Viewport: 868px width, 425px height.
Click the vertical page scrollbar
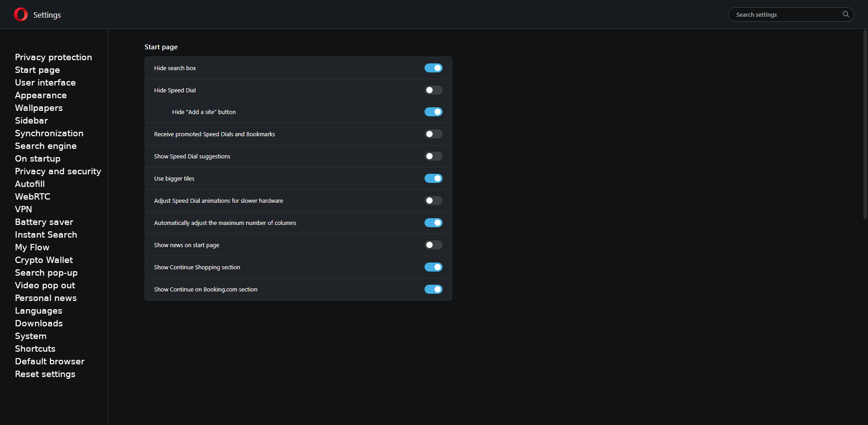(865, 124)
